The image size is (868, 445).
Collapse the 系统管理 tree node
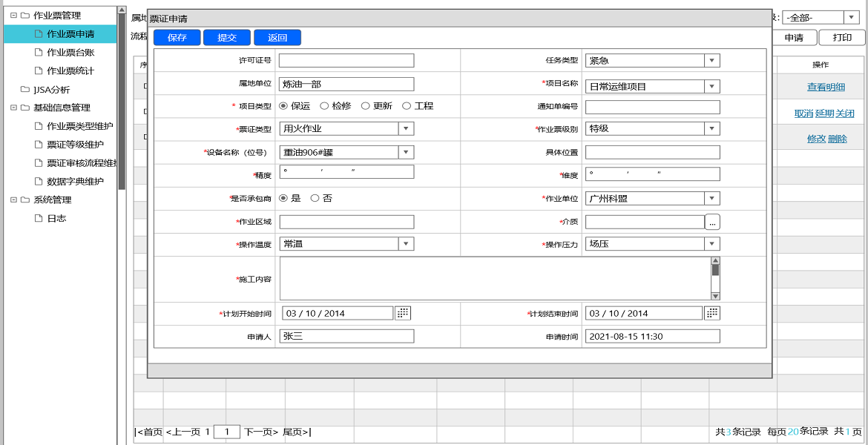coord(13,200)
